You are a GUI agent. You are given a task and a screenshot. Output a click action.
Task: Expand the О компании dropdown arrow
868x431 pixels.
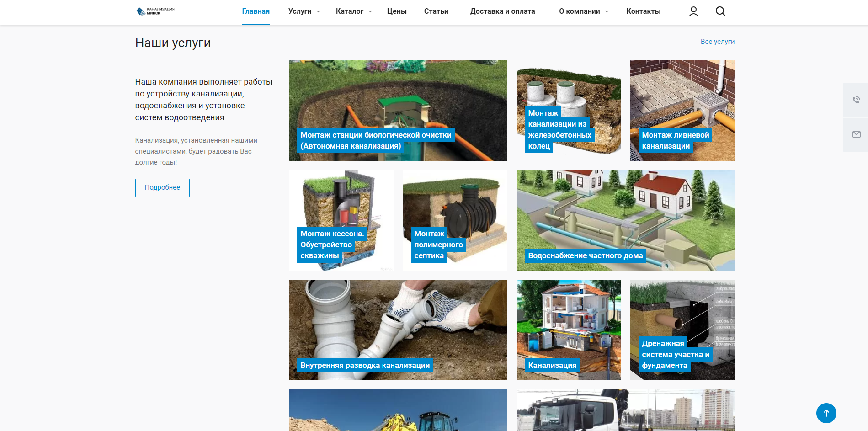tap(607, 11)
